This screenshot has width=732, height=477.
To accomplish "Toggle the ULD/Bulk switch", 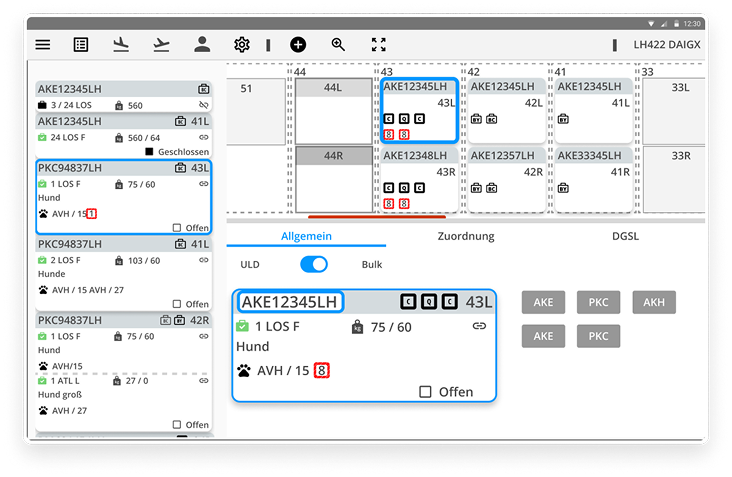I will [x=313, y=265].
